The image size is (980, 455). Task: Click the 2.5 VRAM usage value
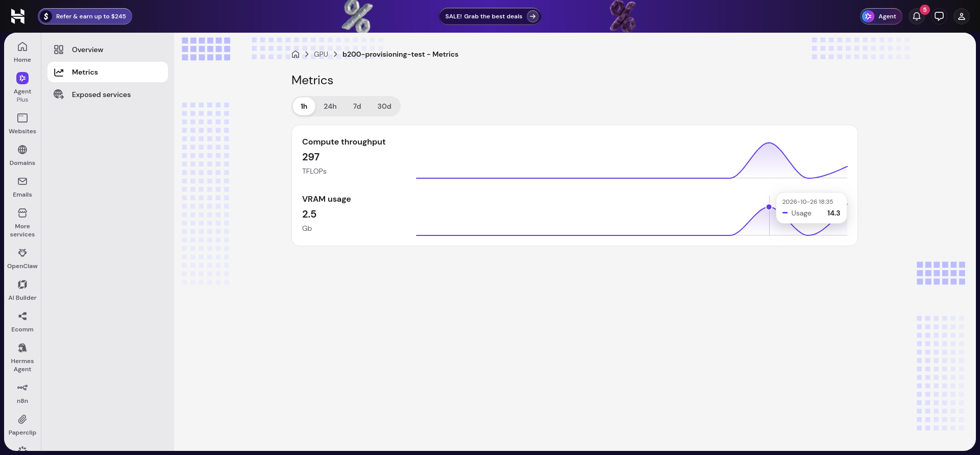pyautogui.click(x=309, y=214)
